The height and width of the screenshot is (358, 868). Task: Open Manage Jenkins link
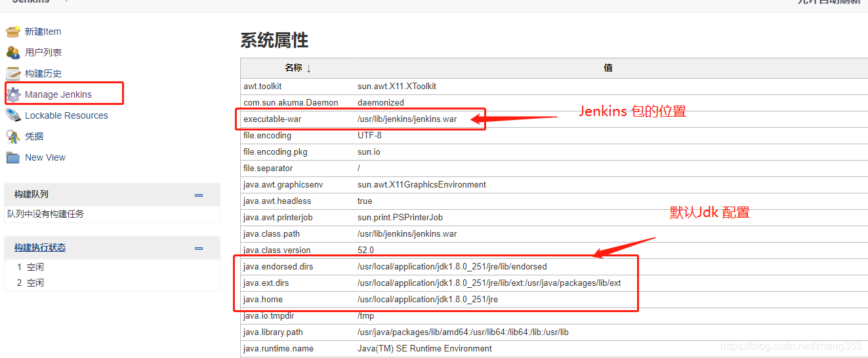pyautogui.click(x=58, y=94)
